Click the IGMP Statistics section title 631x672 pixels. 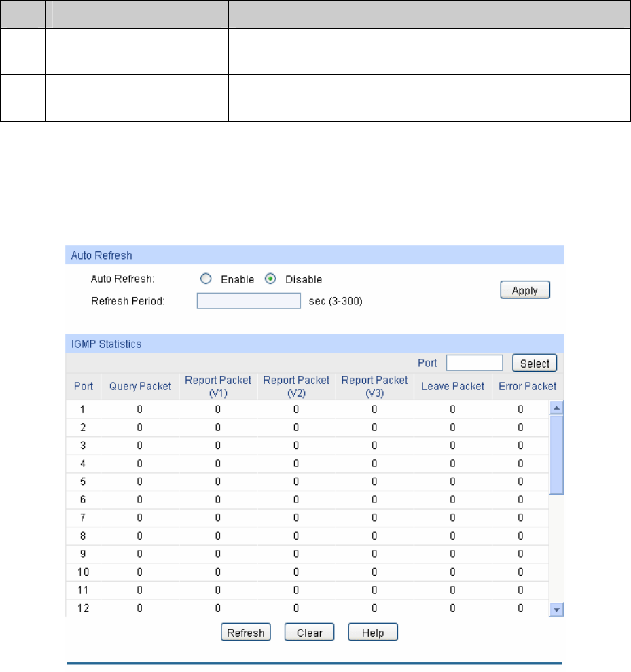click(x=106, y=344)
